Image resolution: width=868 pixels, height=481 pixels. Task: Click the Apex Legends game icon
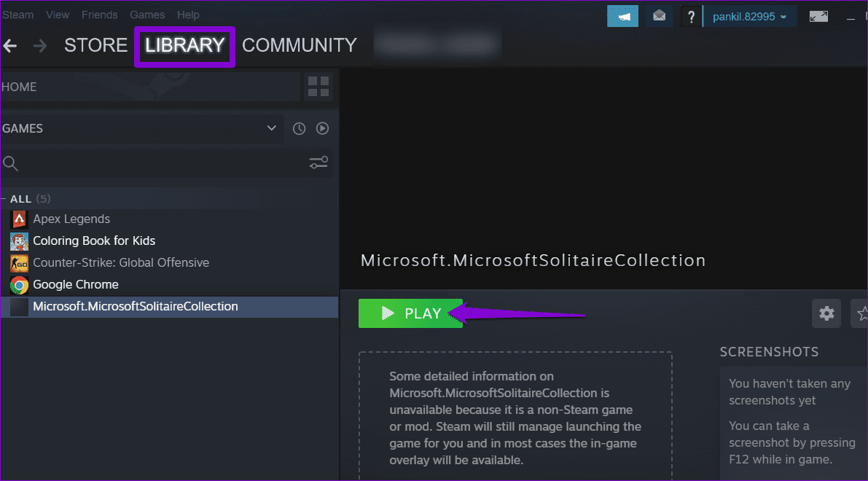pos(19,219)
